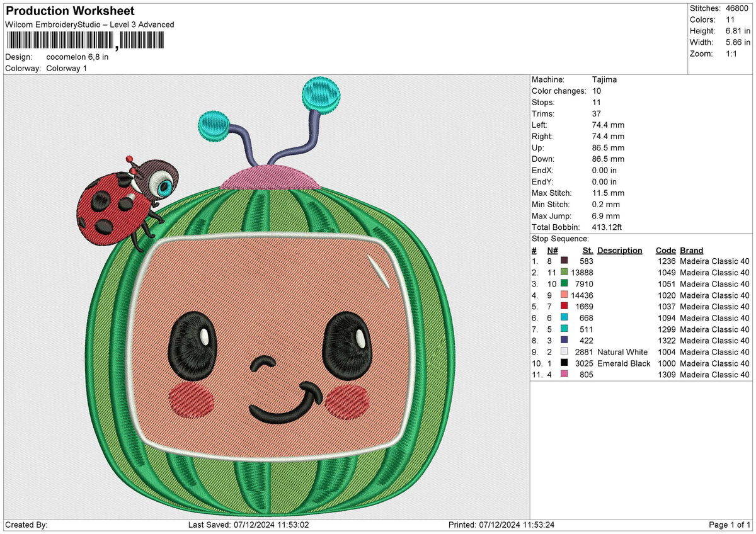Click the design name 'cocomelon 6,8 in'
756x534 pixels.
pos(77,57)
